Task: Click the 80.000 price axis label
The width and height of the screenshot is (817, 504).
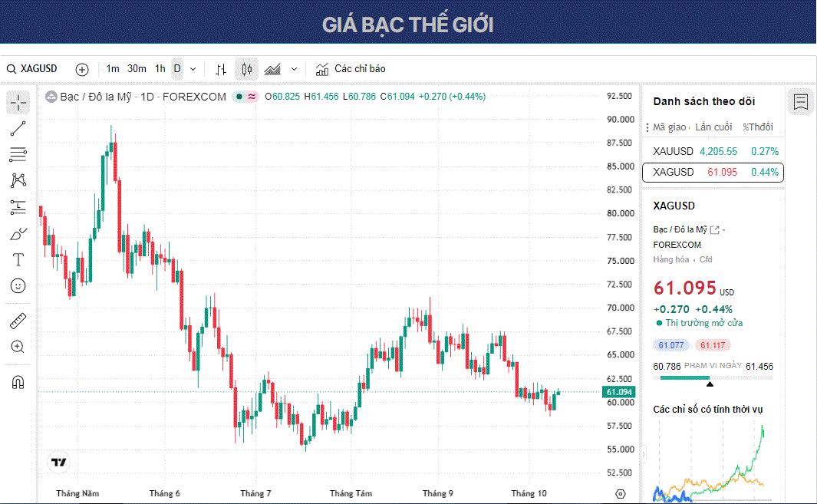Action: (621, 213)
